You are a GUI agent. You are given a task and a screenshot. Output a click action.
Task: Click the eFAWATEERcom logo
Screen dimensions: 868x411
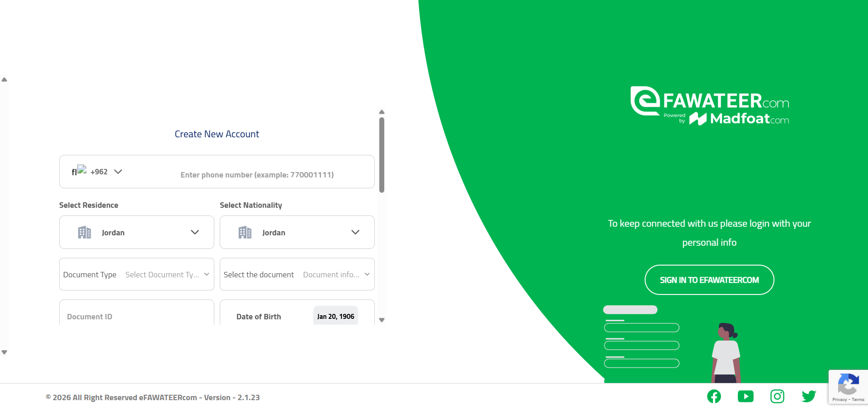click(x=709, y=106)
